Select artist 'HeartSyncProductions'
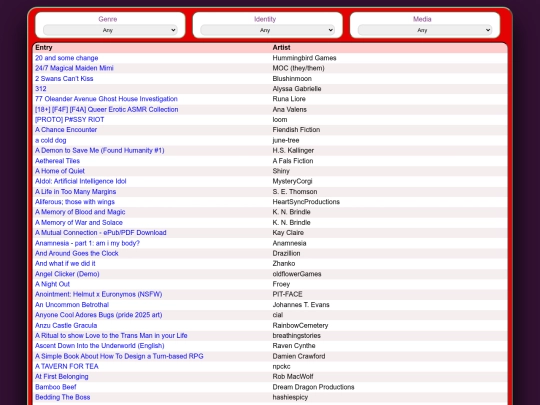The width and height of the screenshot is (540, 405). coord(306,202)
